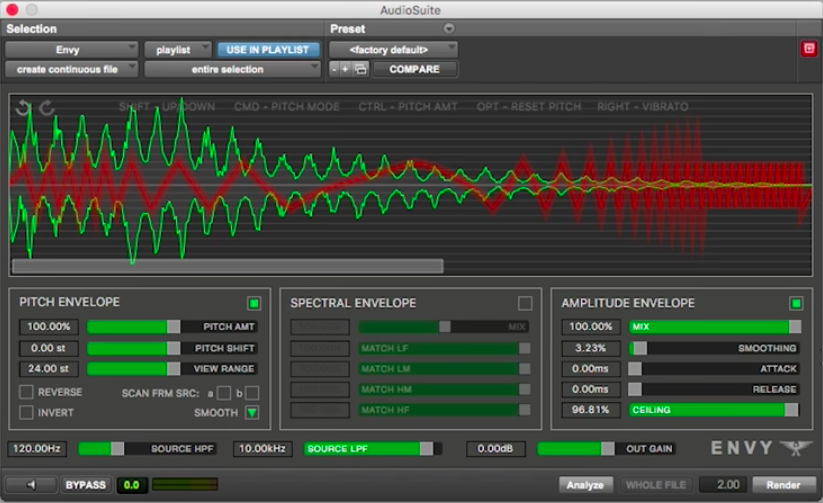Toggle the SMOOTH green checkbox

click(252, 413)
